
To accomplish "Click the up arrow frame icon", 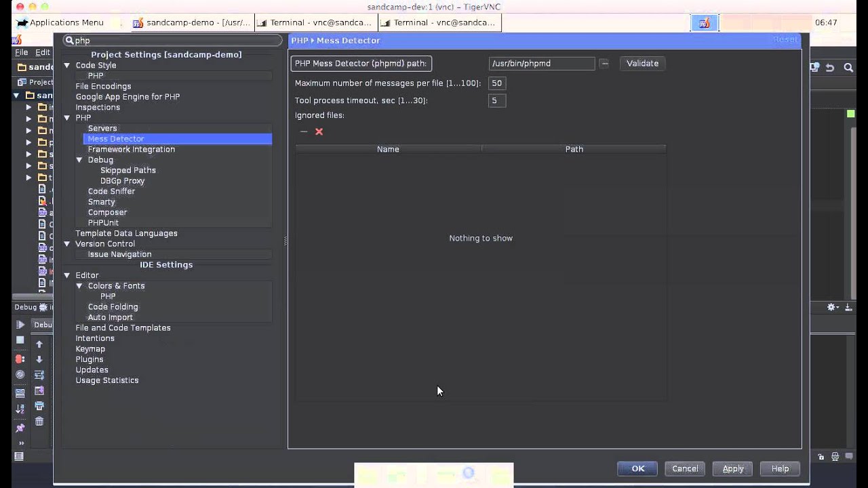I will (x=39, y=344).
